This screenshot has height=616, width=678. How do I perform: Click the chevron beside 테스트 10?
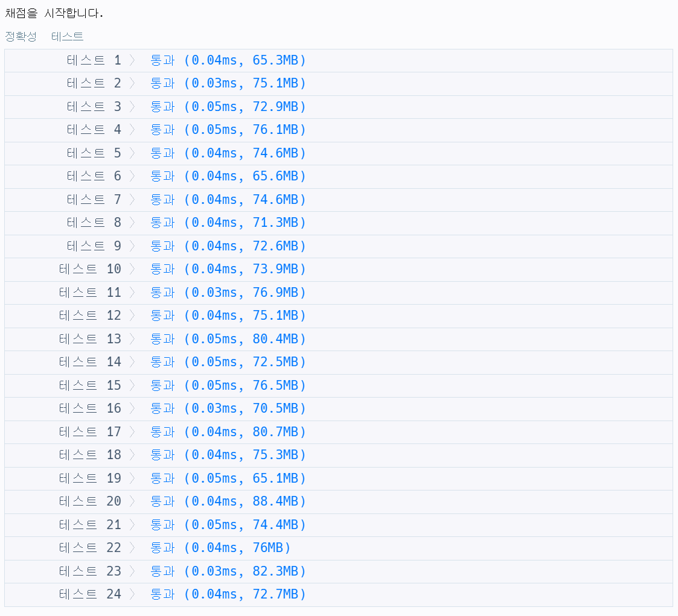pyautogui.click(x=132, y=268)
